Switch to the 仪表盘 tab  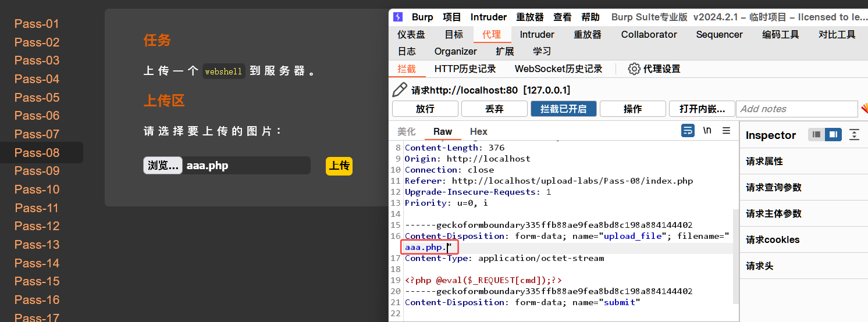411,34
